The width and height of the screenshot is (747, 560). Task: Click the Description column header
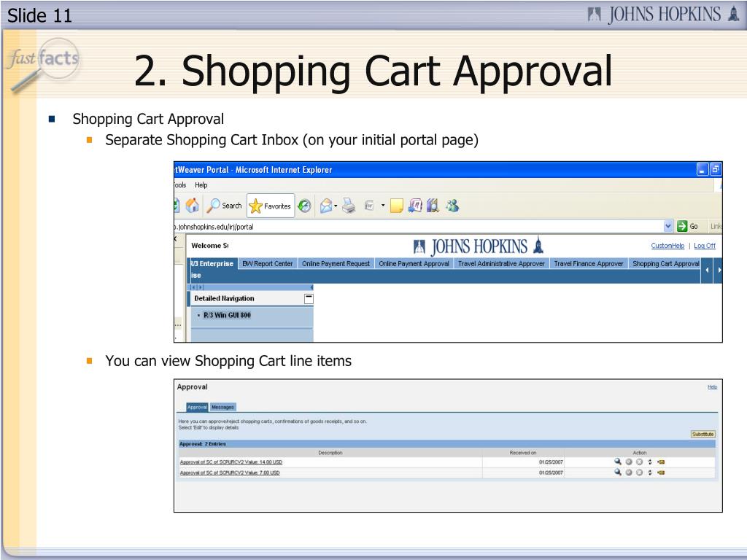click(330, 453)
